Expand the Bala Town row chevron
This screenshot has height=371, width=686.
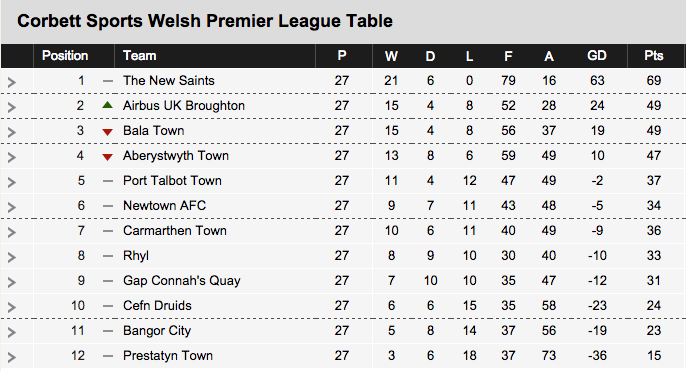tap(12, 132)
